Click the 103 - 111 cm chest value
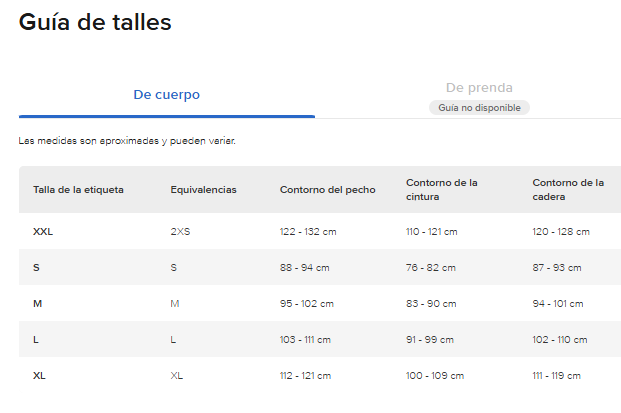This screenshot has height=413, width=621. point(305,340)
